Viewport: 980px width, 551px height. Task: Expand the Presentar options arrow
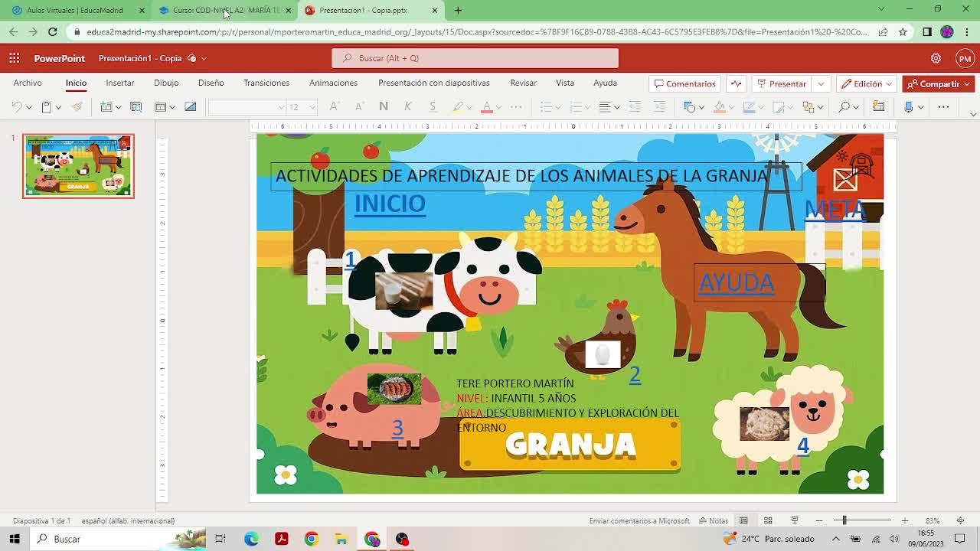click(821, 84)
